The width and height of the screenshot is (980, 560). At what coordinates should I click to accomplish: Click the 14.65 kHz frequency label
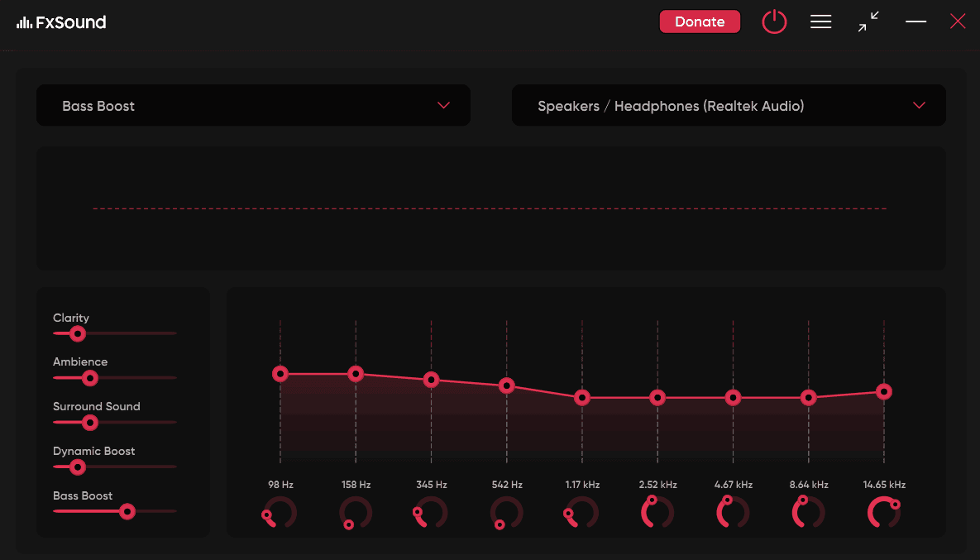click(x=884, y=485)
